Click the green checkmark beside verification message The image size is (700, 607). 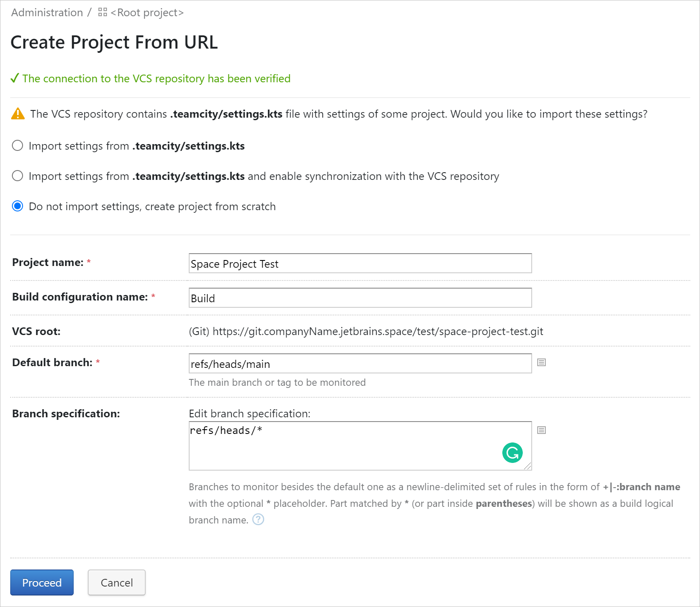tap(15, 78)
